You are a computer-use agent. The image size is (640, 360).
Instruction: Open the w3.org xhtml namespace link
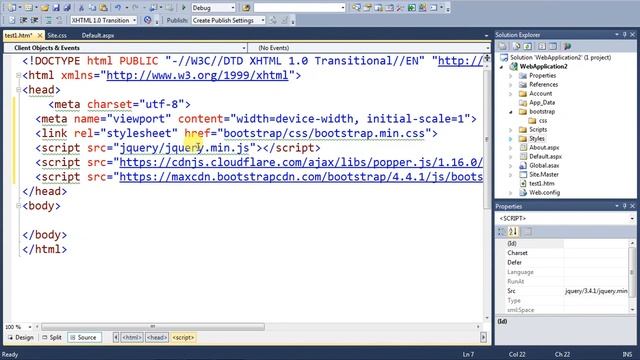pyautogui.click(x=198, y=76)
